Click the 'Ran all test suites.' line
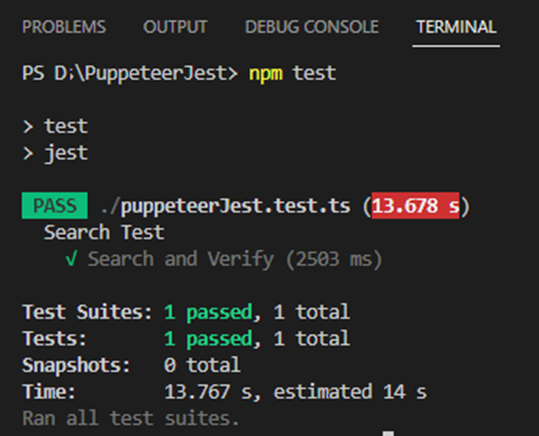Screen dimensions: 539x436 [131, 418]
